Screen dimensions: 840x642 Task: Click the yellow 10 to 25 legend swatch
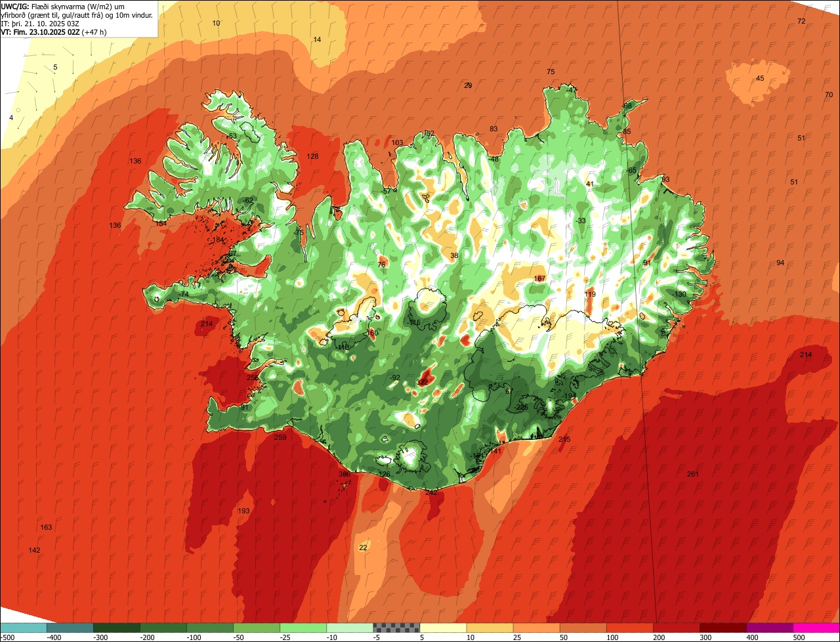coord(490,628)
